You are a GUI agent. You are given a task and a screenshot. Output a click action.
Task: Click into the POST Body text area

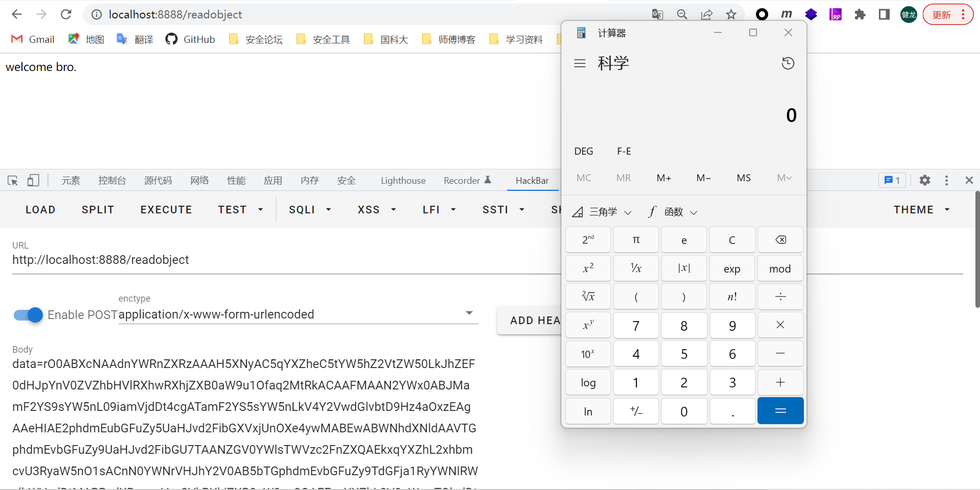(245, 423)
